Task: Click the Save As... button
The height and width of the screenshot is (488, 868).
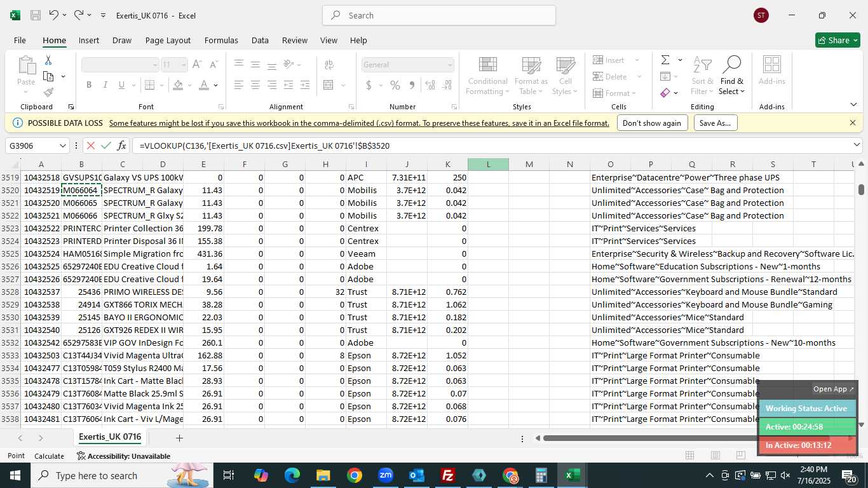Action: pyautogui.click(x=715, y=123)
